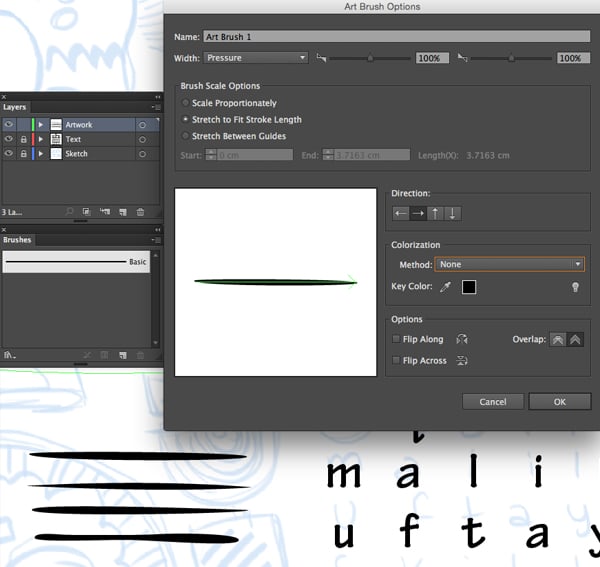This screenshot has width=600, height=567.
Task: Select Stretch to Fit Stroke Length
Action: coord(185,119)
